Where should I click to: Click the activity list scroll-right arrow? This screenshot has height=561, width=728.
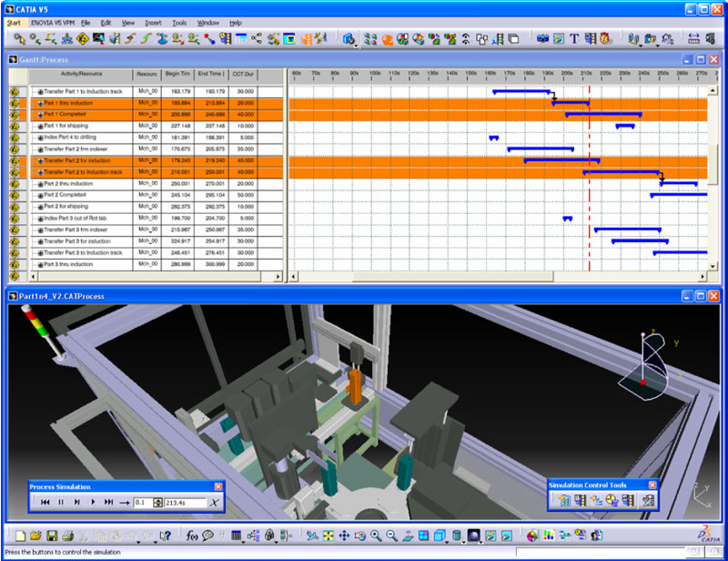[278, 277]
